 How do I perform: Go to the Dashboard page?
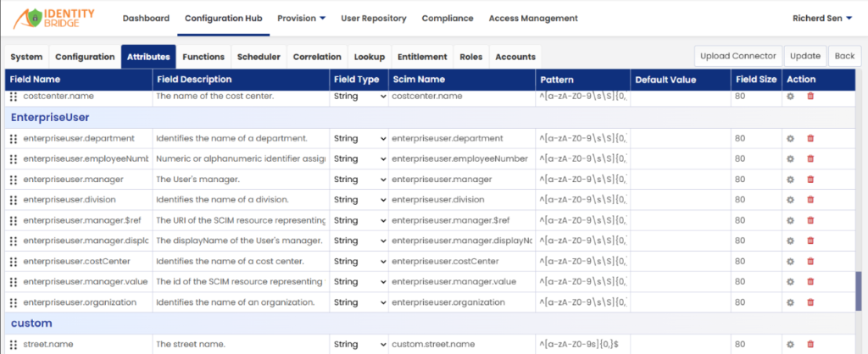click(x=146, y=19)
